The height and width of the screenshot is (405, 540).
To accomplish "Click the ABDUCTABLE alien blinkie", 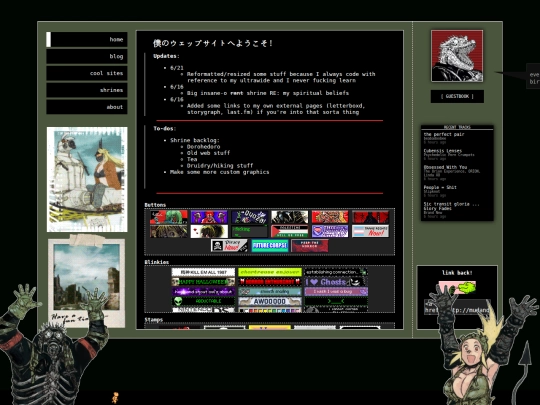I will pos(204,301).
